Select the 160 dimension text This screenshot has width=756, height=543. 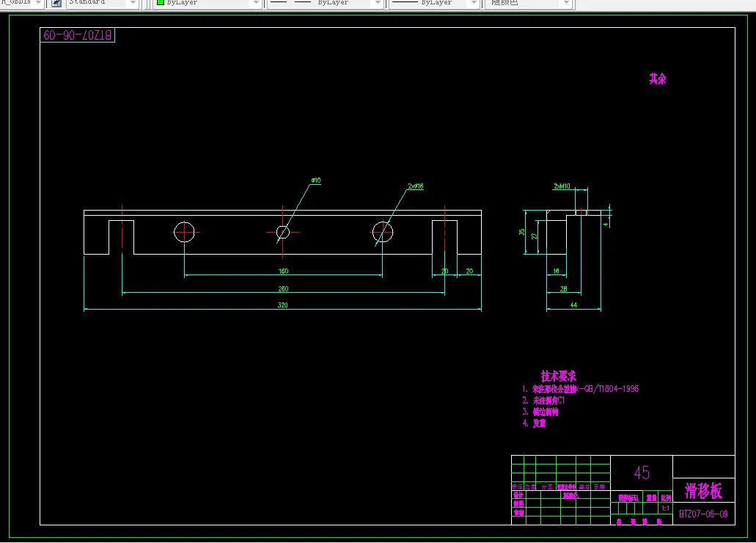[x=284, y=271]
